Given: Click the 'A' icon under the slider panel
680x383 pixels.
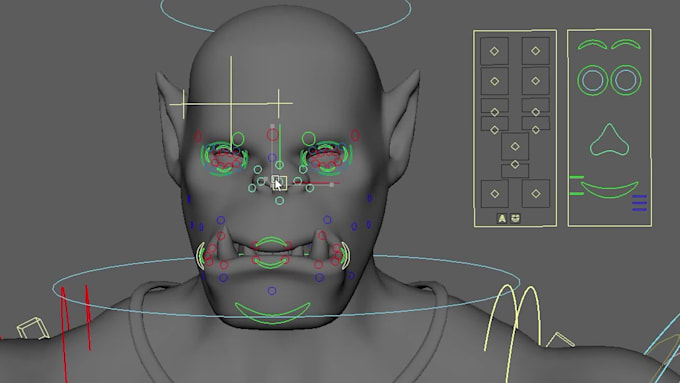Looking at the screenshot, I should pos(502,219).
